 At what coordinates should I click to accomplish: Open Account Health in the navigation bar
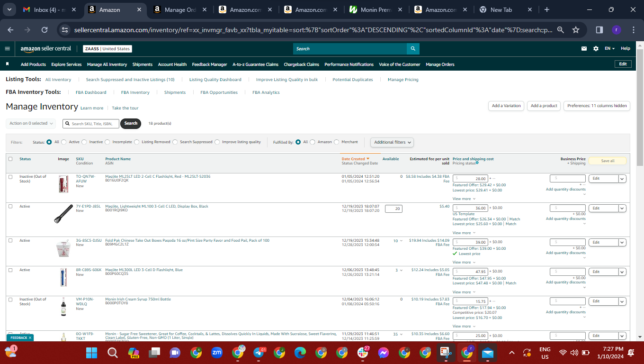(x=172, y=64)
